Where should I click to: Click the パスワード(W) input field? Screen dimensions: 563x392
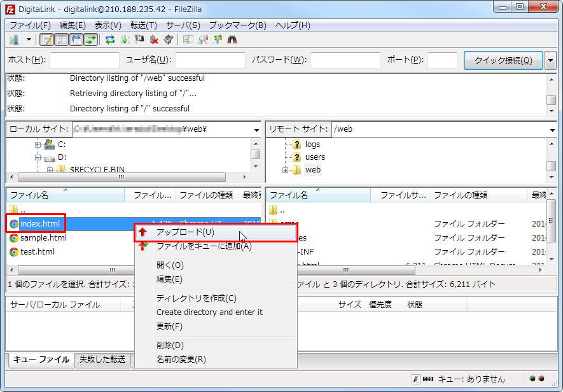345,60
